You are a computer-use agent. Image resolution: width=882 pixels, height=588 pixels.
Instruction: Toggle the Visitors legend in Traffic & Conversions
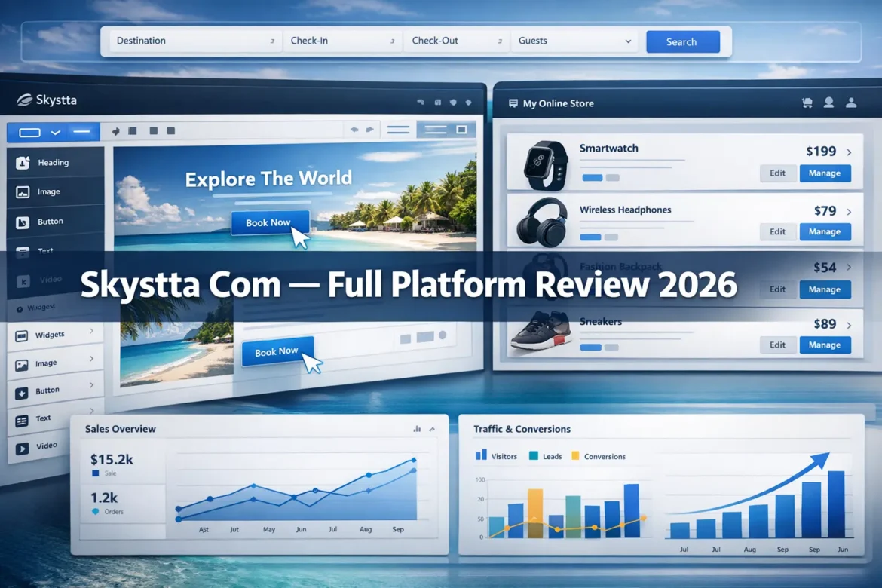pyautogui.click(x=496, y=456)
